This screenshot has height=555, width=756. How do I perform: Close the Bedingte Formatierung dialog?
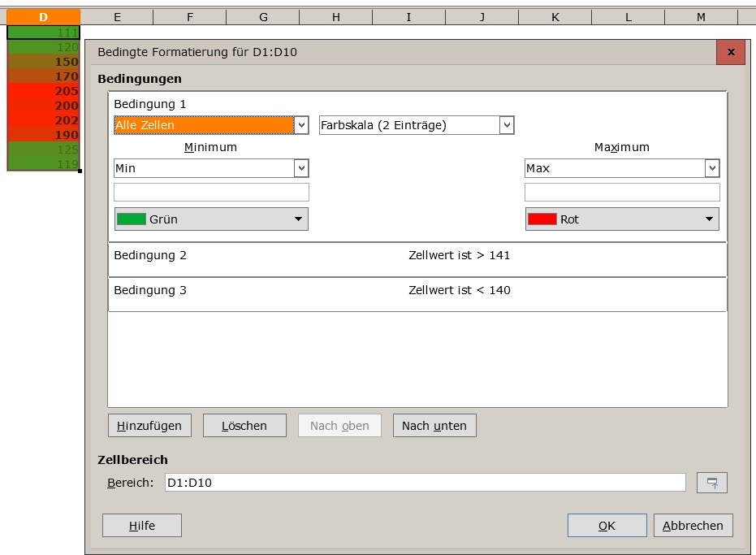coord(730,52)
